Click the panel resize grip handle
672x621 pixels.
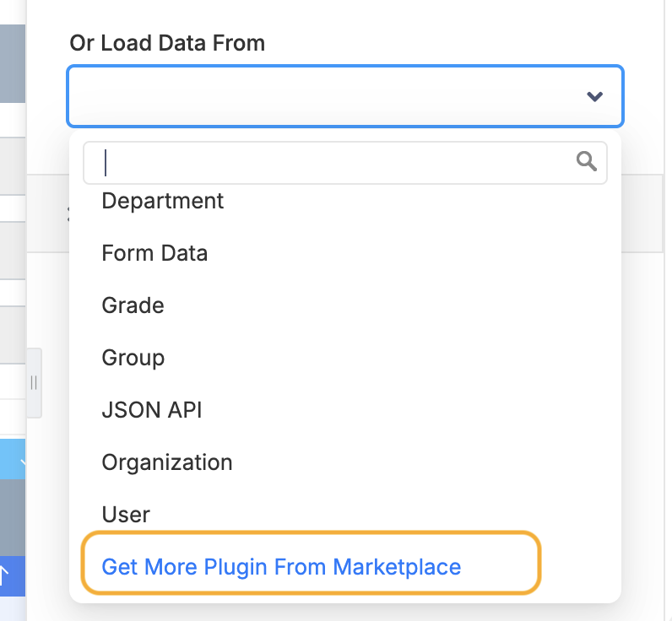point(34,382)
